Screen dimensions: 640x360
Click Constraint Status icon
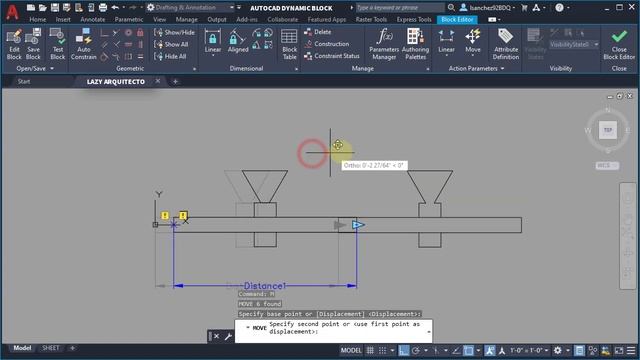coord(308,56)
